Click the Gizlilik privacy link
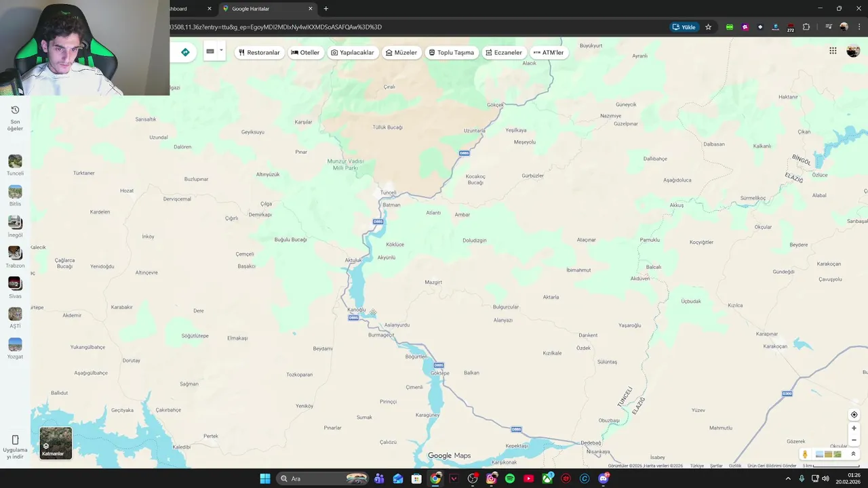This screenshot has height=488, width=868. tap(735, 466)
